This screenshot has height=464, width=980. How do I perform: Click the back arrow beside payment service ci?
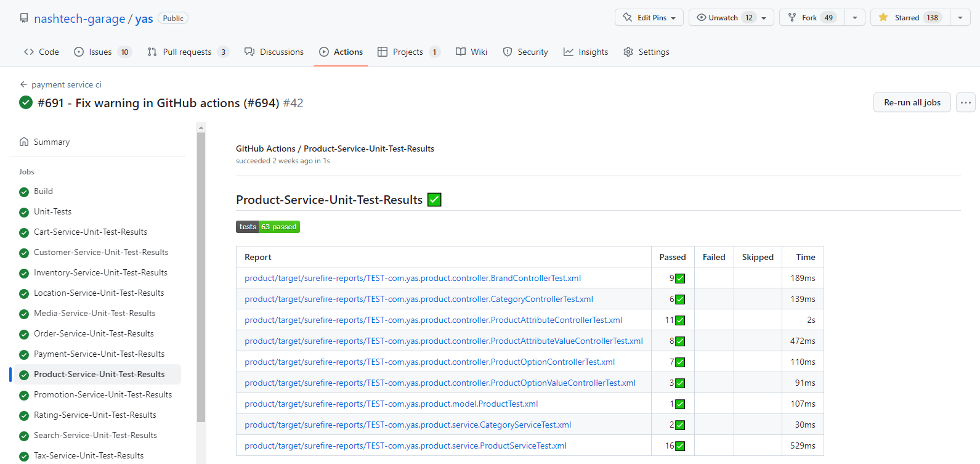coord(23,84)
